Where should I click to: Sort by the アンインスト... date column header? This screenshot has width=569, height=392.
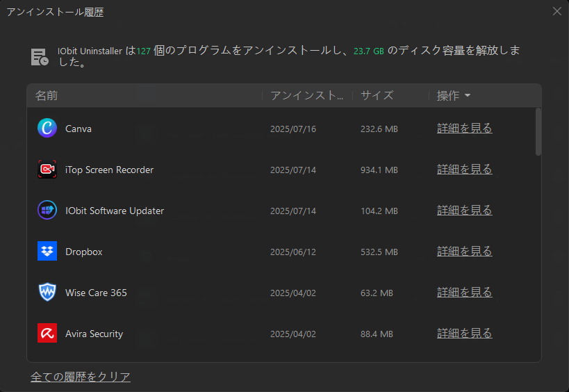pos(306,95)
